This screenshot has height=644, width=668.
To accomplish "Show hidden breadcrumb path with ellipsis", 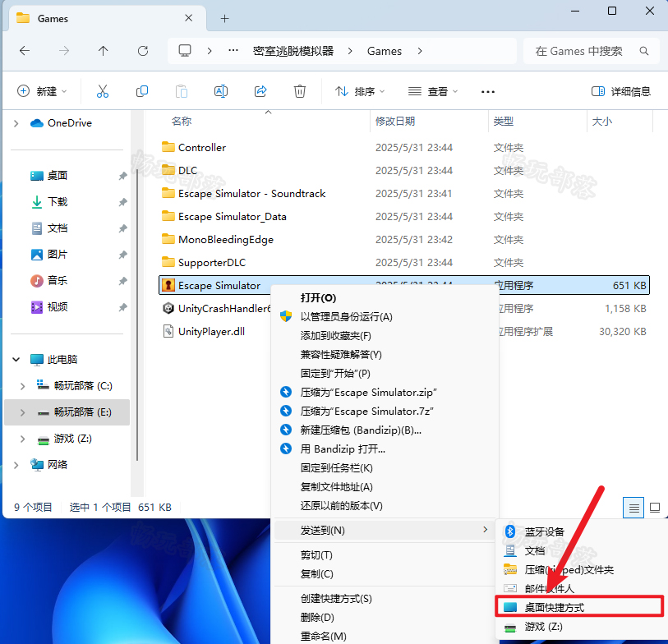I will [x=233, y=51].
